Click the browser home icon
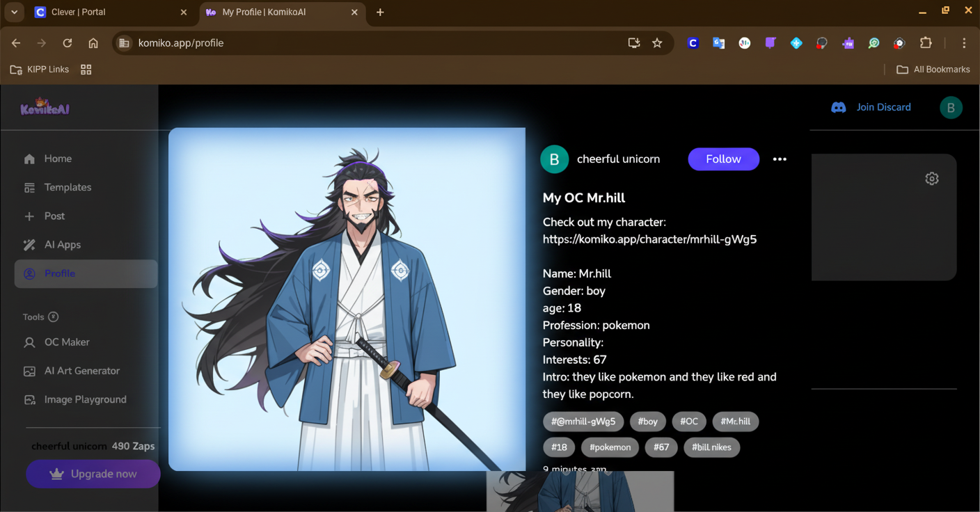The width and height of the screenshot is (980, 512). 93,43
